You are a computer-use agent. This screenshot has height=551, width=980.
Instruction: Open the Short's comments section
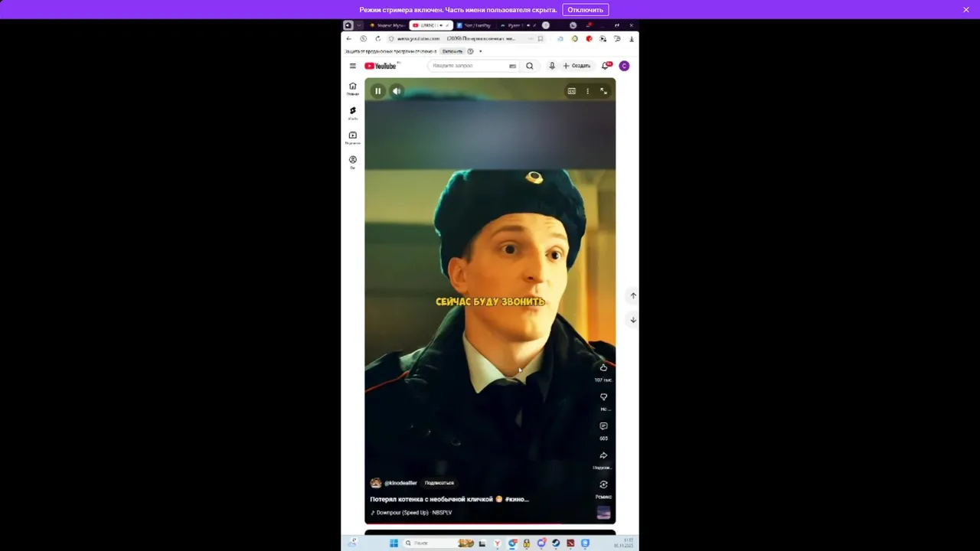click(x=603, y=426)
